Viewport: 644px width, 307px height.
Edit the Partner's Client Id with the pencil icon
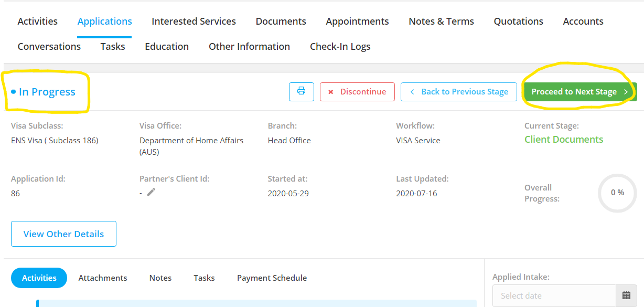click(152, 193)
